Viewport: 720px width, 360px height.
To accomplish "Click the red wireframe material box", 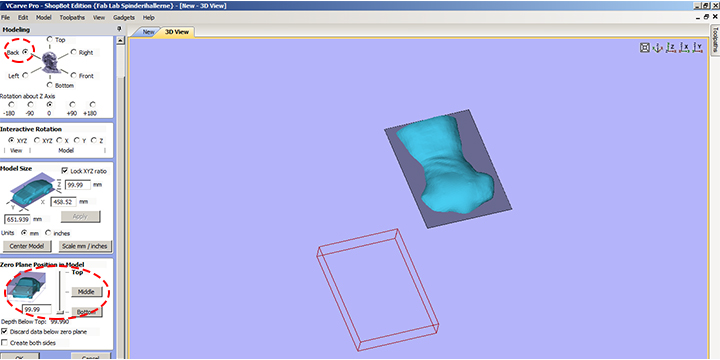I will tap(378, 290).
